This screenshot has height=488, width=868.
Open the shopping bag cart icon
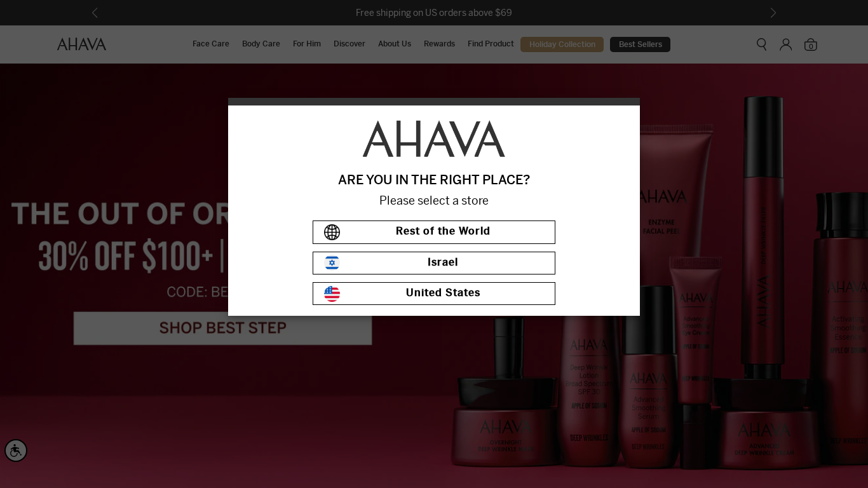point(811,44)
